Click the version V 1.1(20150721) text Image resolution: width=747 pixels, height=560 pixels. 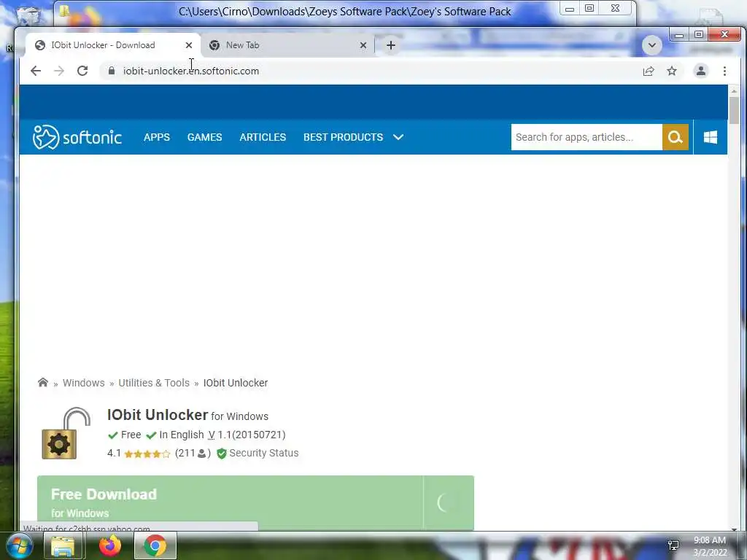tap(247, 435)
